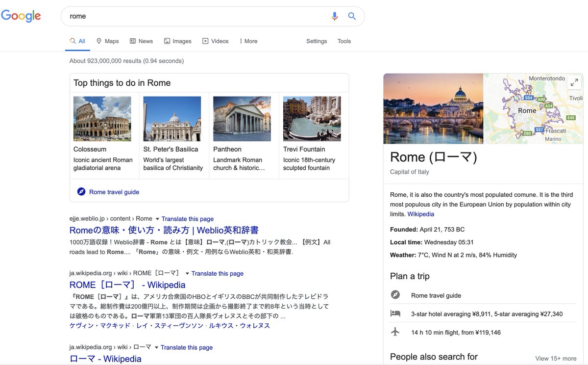This screenshot has width=588, height=365.
Task: Click compass icon beside Rome travel guide link
Action: point(81,192)
